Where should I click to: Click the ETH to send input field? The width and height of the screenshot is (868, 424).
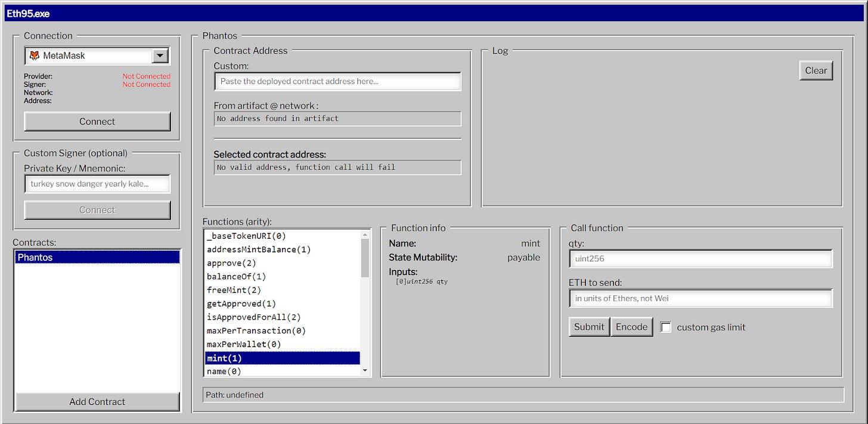pos(700,298)
